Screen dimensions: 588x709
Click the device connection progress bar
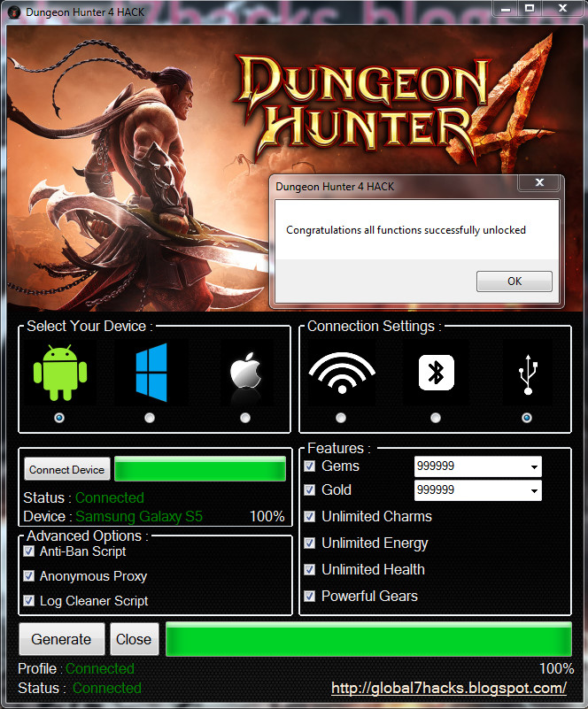200,469
